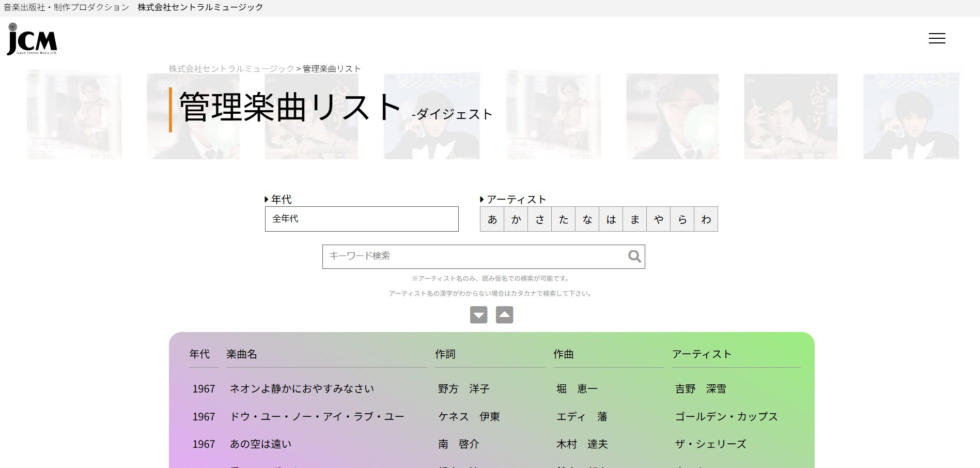Click the downward sort arrow button
This screenshot has width=980, height=468.
478,314
